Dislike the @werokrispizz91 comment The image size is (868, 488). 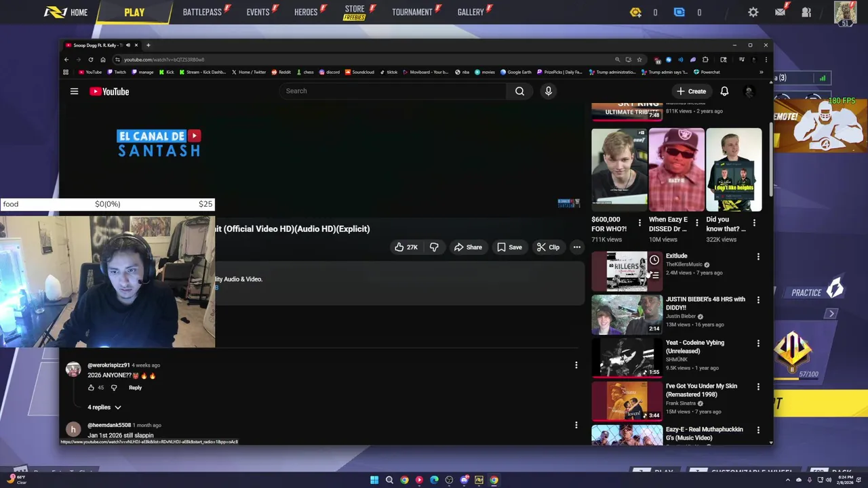[x=113, y=388]
